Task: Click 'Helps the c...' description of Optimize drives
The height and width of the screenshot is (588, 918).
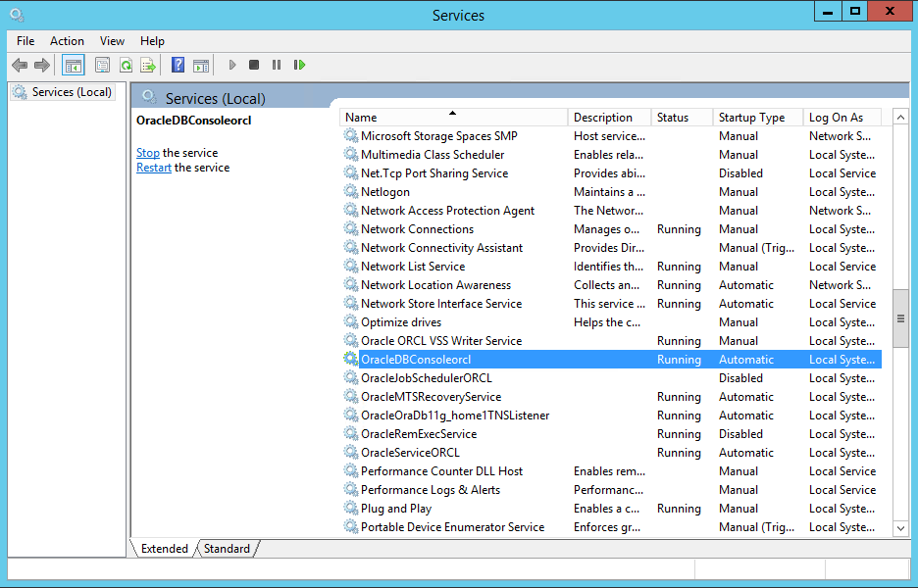Action: tap(606, 322)
